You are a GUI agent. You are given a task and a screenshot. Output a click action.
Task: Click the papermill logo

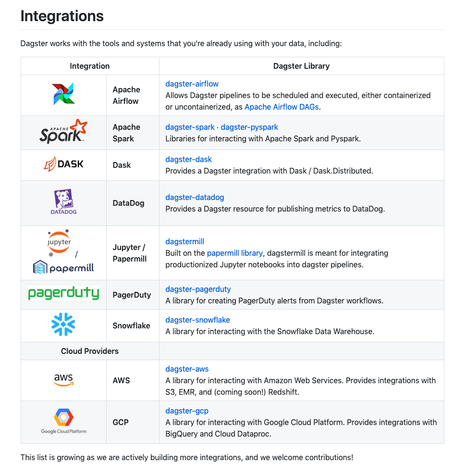(x=63, y=267)
